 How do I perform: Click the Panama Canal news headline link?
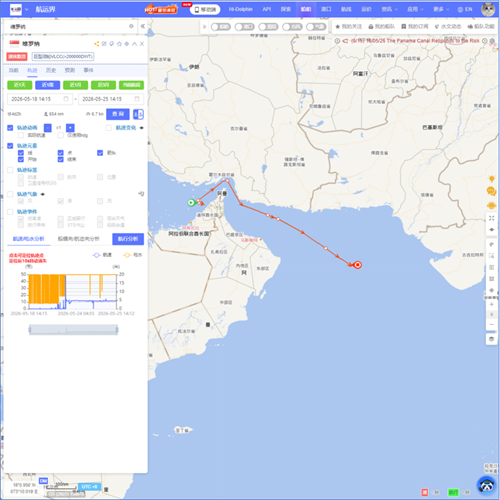(415, 41)
